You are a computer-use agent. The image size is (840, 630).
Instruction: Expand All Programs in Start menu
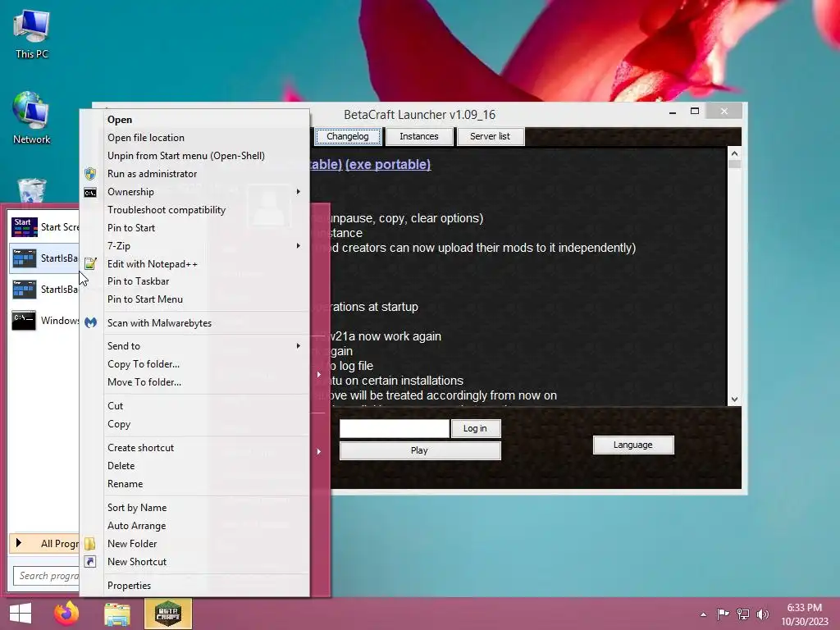pyautogui.click(x=44, y=543)
